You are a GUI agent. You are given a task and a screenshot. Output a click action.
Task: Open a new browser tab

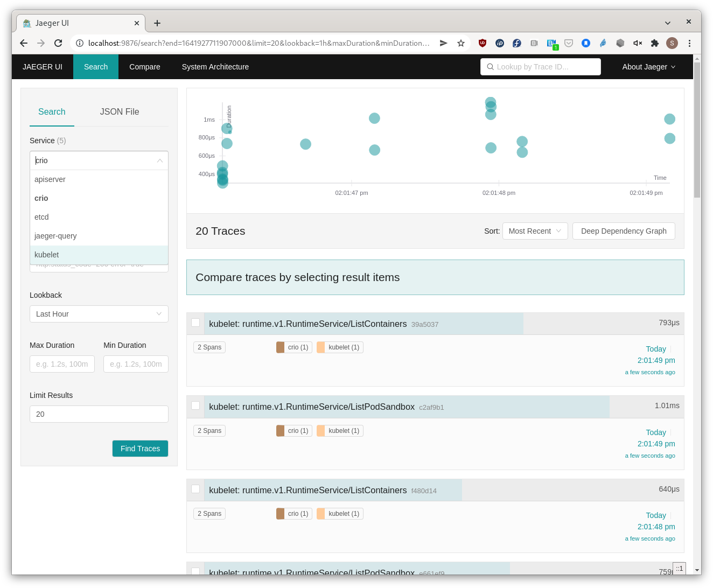coord(157,23)
